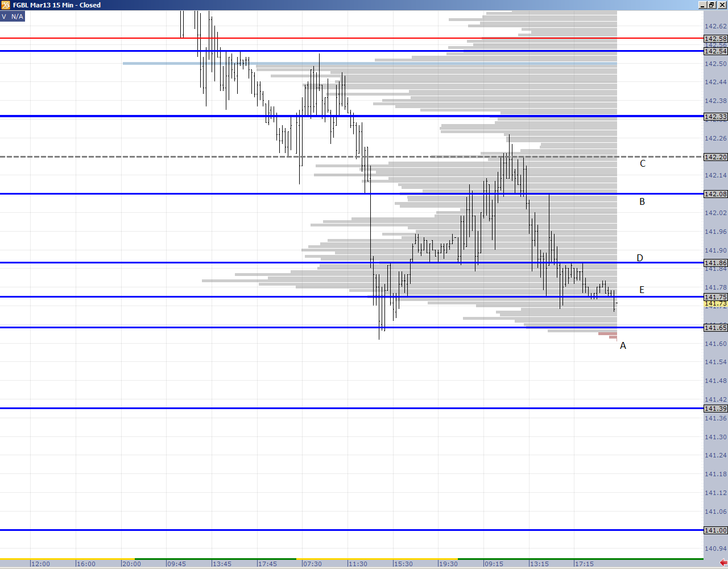Select the 141.39 line price tag
The height and width of the screenshot is (569, 728).
pyautogui.click(x=715, y=409)
